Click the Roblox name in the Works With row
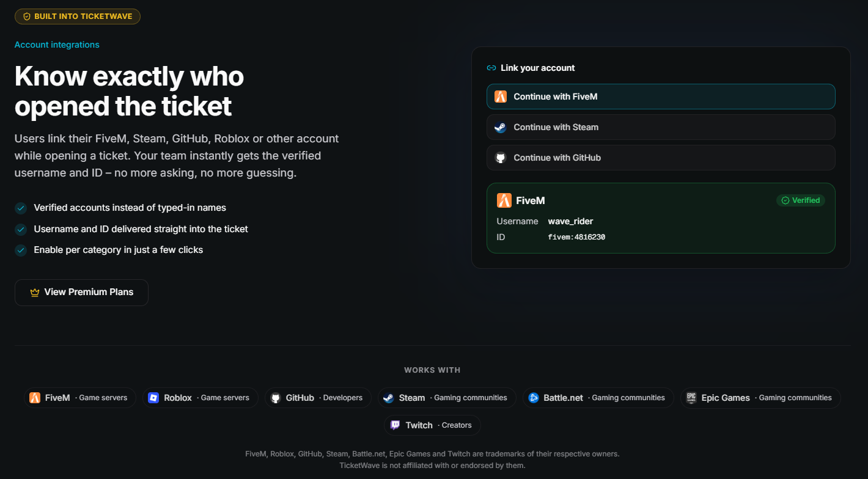The image size is (868, 479). [x=178, y=398]
